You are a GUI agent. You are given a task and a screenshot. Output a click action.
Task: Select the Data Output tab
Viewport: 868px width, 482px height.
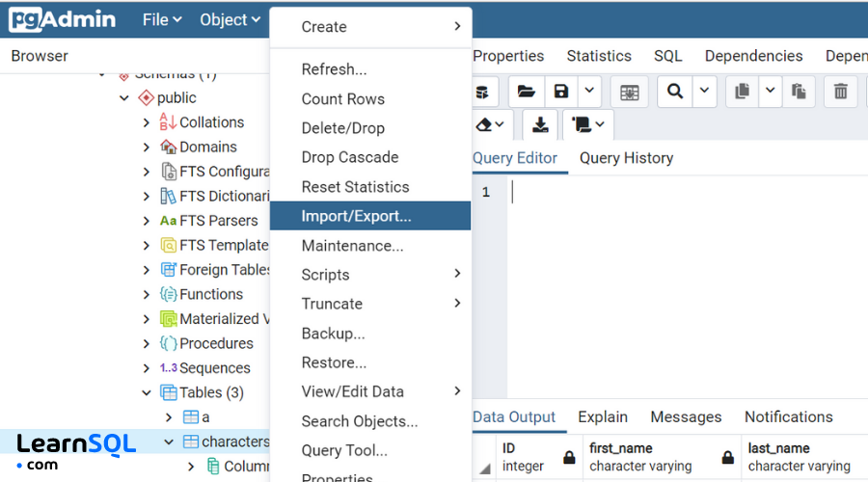(514, 416)
